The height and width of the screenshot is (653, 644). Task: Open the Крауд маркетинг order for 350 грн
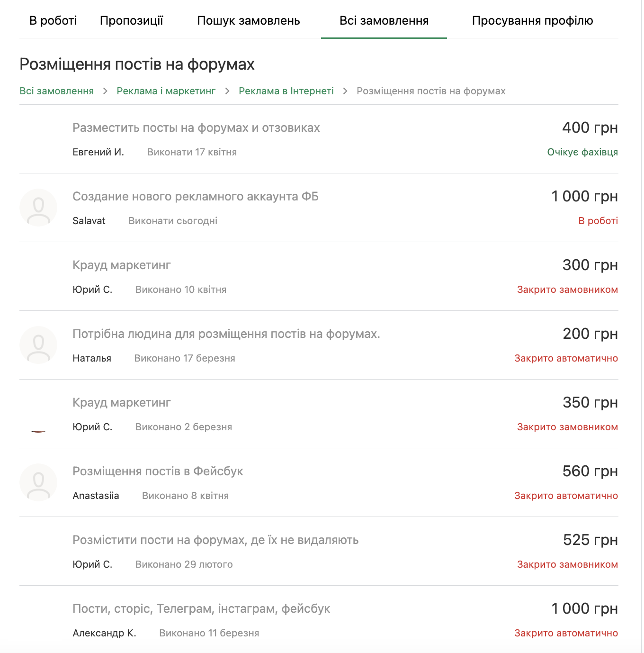(122, 403)
